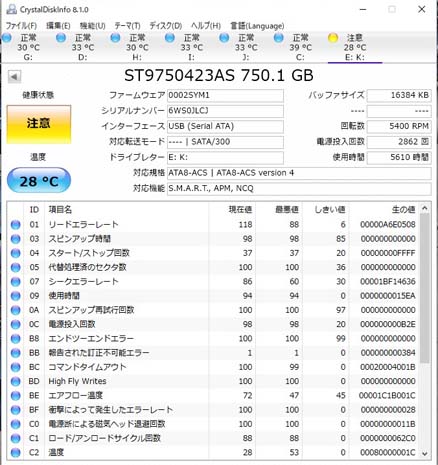Click the interface field USB (Serial ATA)
The height and width of the screenshot is (465, 438).
click(225, 126)
